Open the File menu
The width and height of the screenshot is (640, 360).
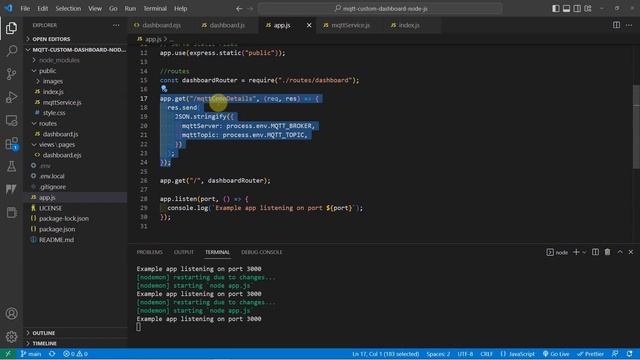[25, 8]
